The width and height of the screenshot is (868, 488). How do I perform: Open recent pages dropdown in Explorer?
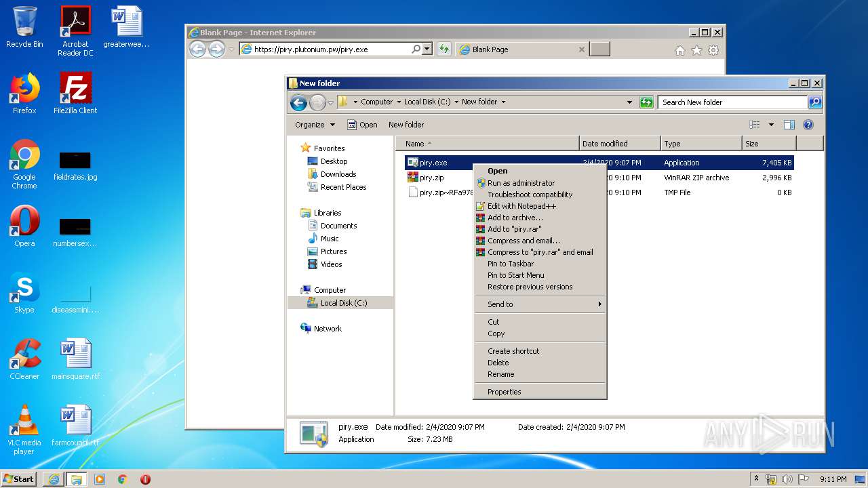click(x=331, y=103)
